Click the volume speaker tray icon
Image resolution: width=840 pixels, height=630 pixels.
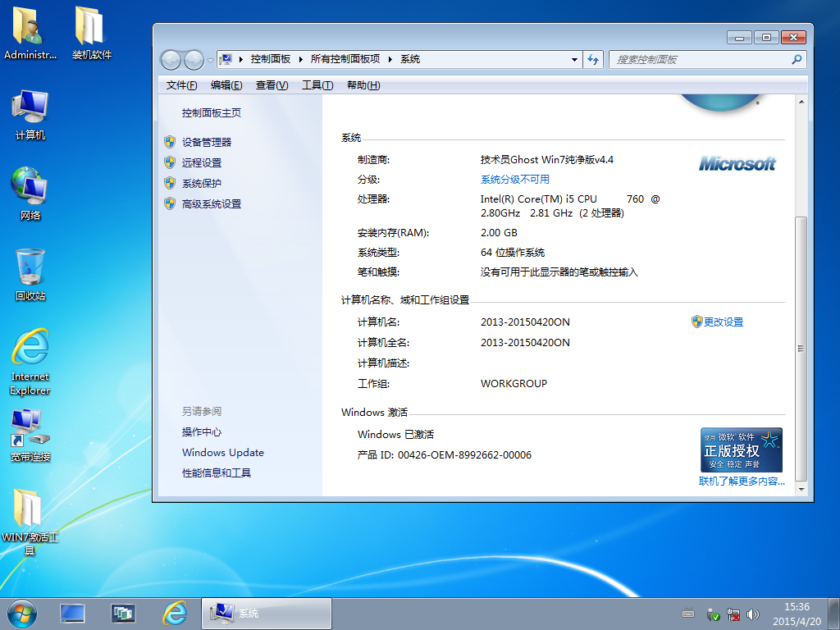(753, 614)
